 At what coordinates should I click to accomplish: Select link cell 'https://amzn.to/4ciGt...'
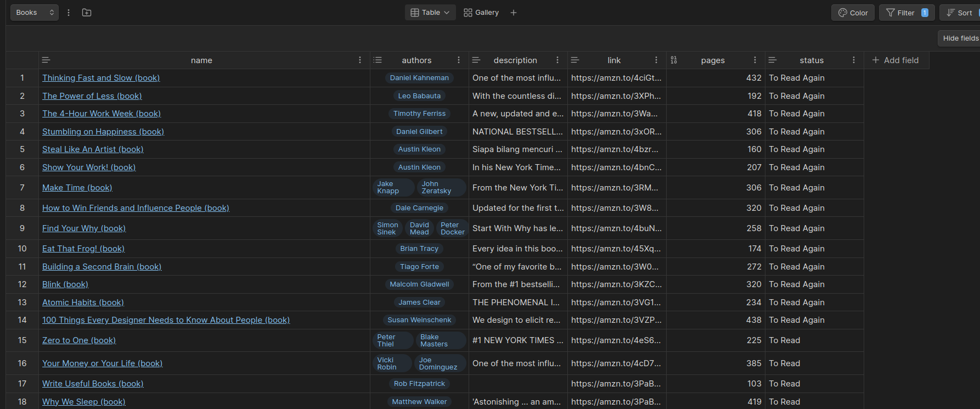pyautogui.click(x=617, y=78)
